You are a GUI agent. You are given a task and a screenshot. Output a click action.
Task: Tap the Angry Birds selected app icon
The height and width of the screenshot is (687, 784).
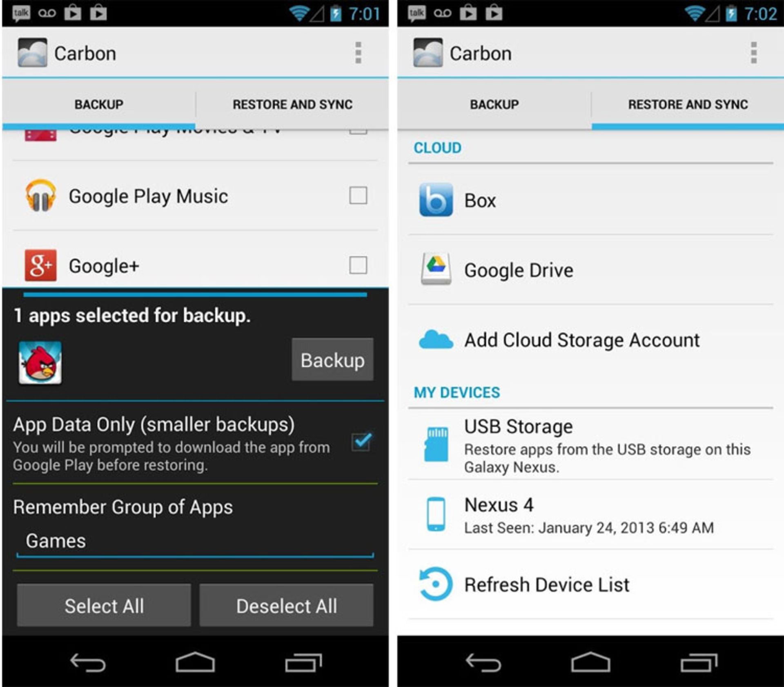40,362
